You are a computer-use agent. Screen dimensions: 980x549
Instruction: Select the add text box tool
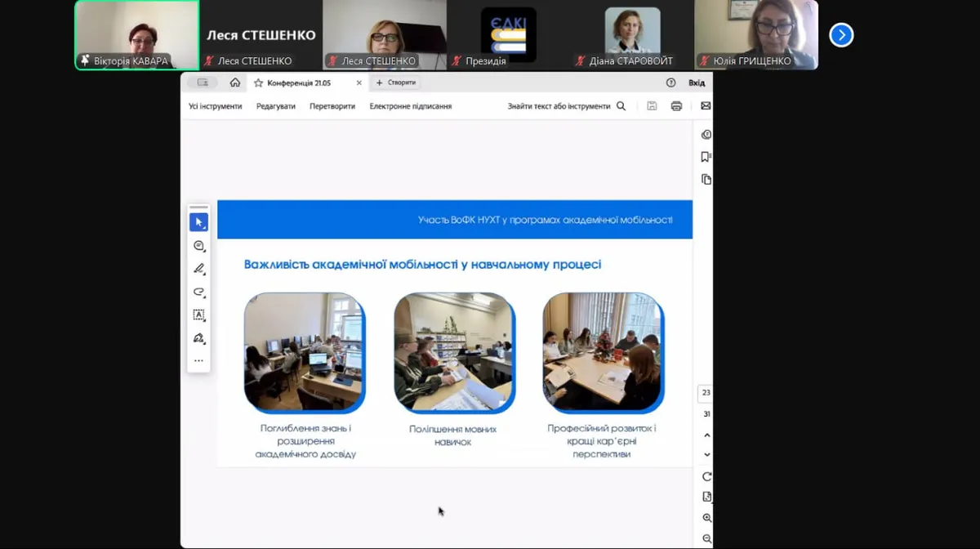pos(199,315)
